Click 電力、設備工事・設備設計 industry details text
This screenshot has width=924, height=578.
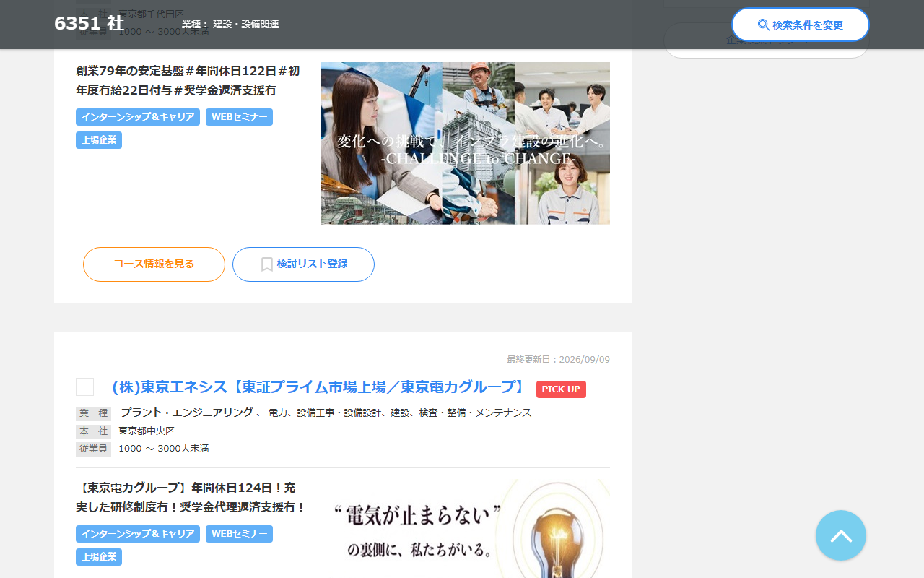point(400,413)
